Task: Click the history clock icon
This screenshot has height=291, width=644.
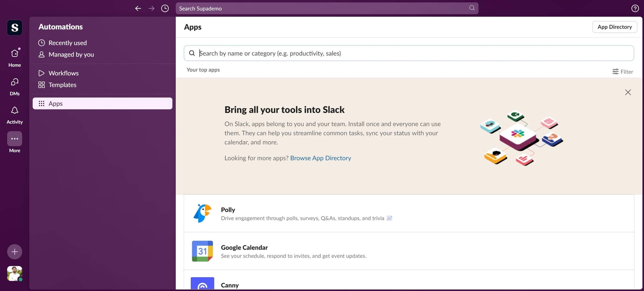Action: pos(165,8)
